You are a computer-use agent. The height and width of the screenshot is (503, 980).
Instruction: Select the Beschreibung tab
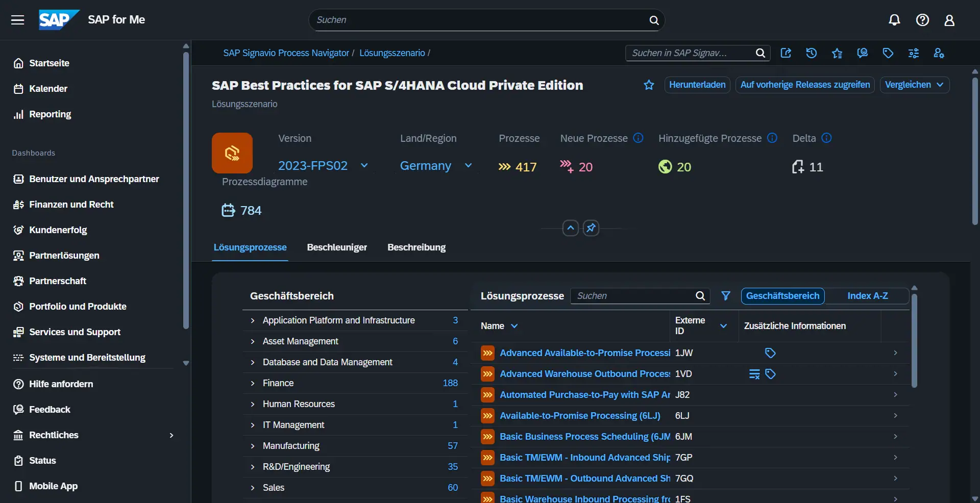pos(416,247)
